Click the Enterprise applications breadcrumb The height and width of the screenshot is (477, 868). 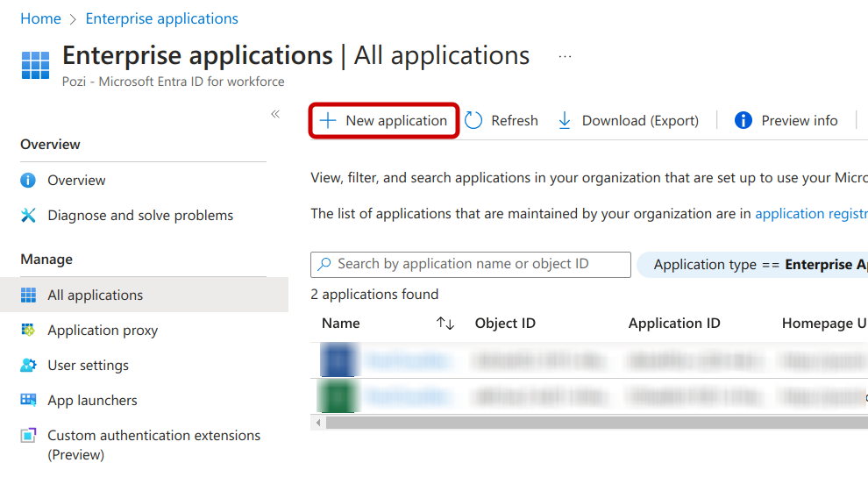click(162, 18)
